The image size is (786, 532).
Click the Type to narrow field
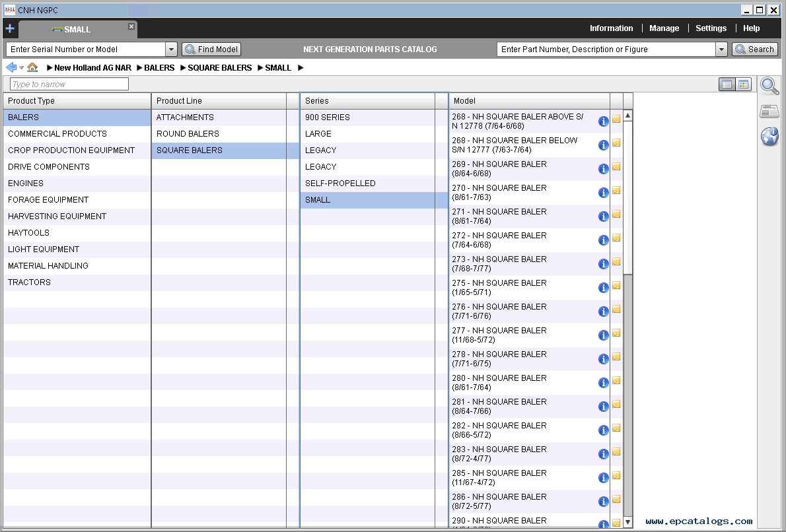pos(69,84)
